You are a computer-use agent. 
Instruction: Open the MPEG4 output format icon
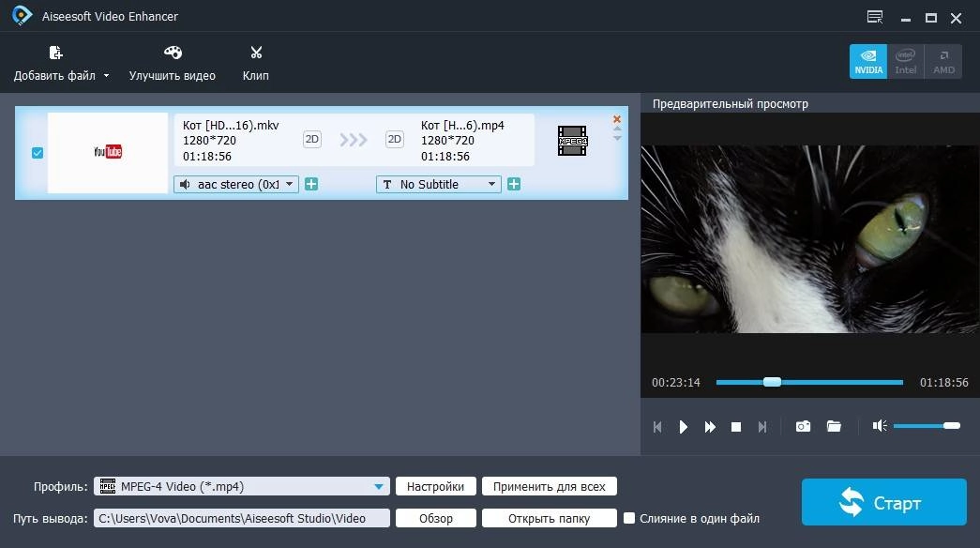click(x=572, y=141)
